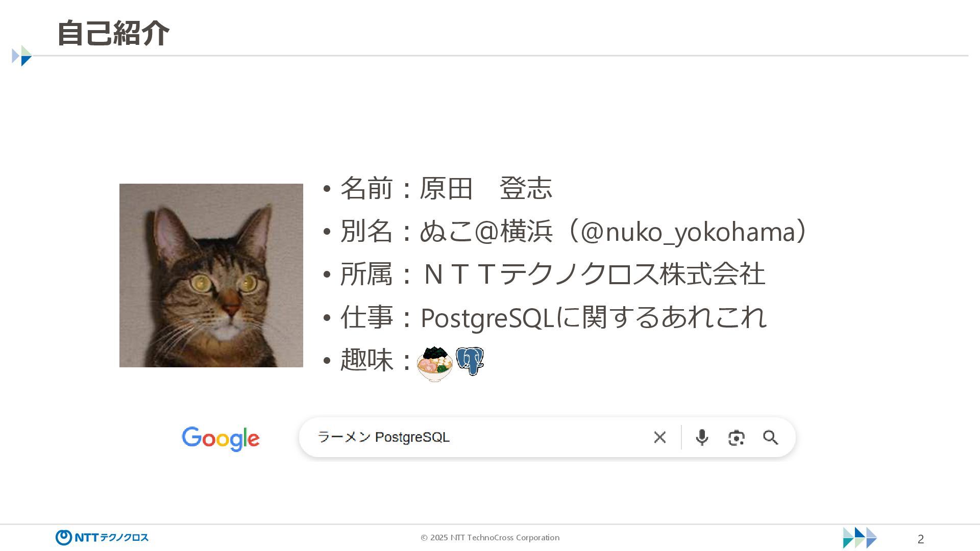This screenshot has width=980, height=551.
Task: Click the 自己紹介 slide title
Action: pos(113,33)
